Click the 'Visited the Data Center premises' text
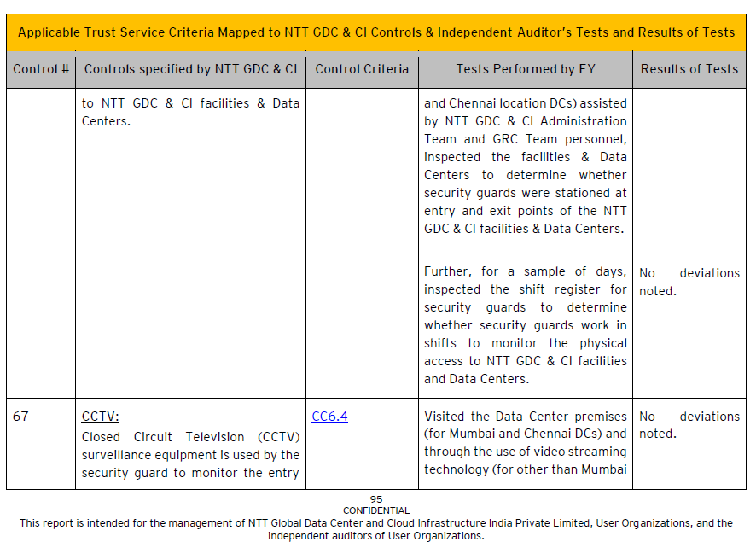 (525, 442)
